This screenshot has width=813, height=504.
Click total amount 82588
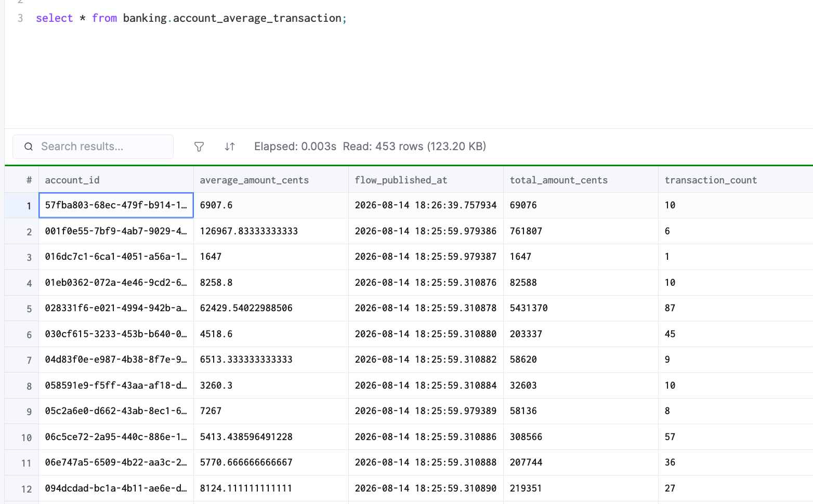523,283
